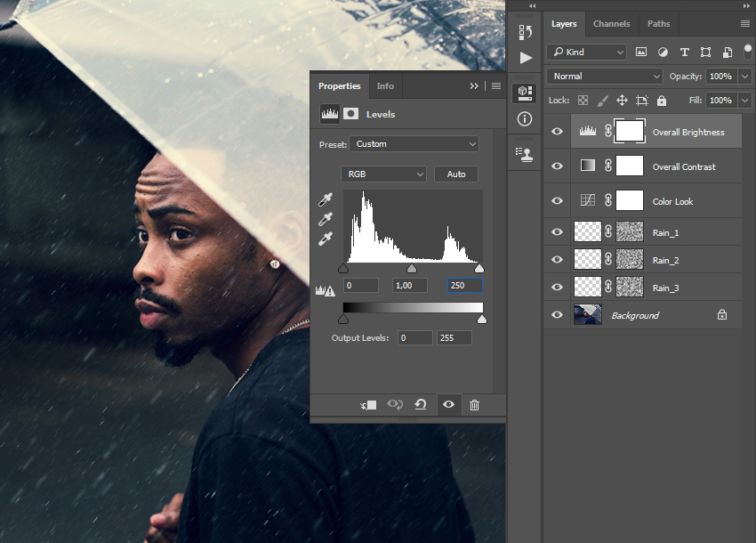
Task: Switch to the Paths tab
Action: click(658, 24)
